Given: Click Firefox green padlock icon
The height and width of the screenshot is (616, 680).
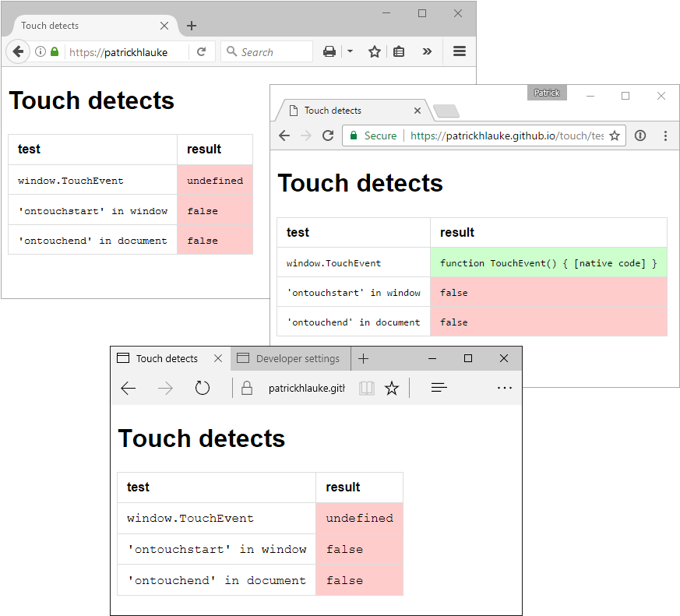Looking at the screenshot, I should (x=55, y=51).
